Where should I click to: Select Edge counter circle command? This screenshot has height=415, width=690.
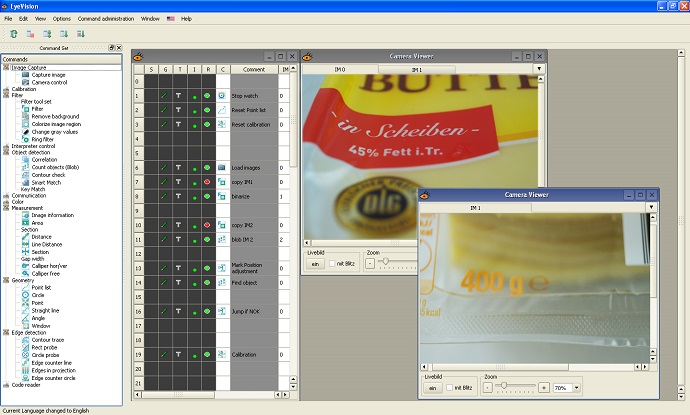tap(53, 378)
